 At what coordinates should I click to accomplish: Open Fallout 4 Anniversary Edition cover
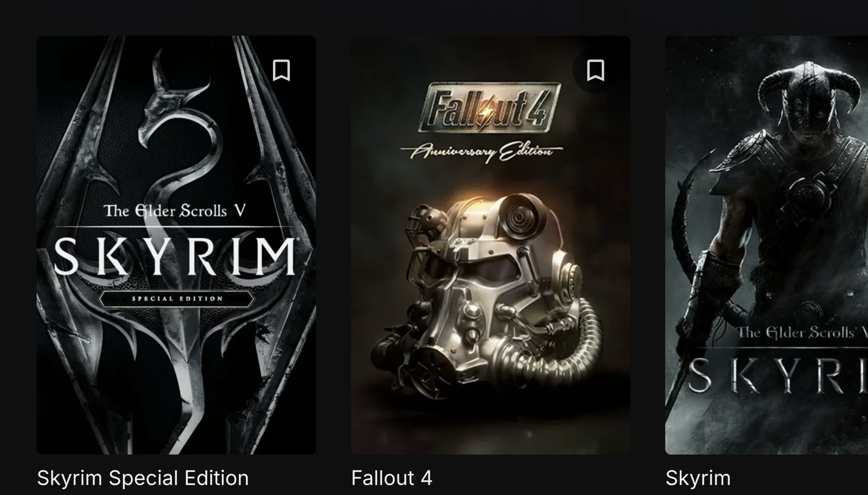491,245
